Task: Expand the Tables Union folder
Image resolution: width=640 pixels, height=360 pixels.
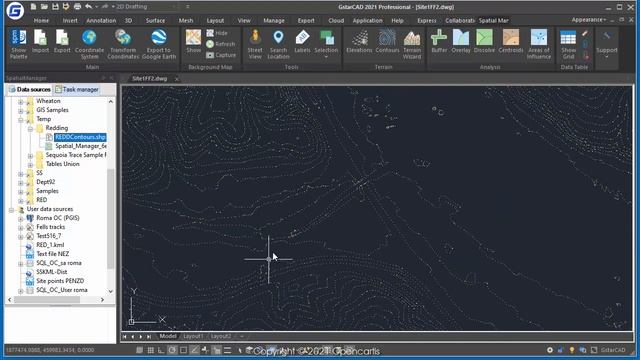Action: (30, 164)
